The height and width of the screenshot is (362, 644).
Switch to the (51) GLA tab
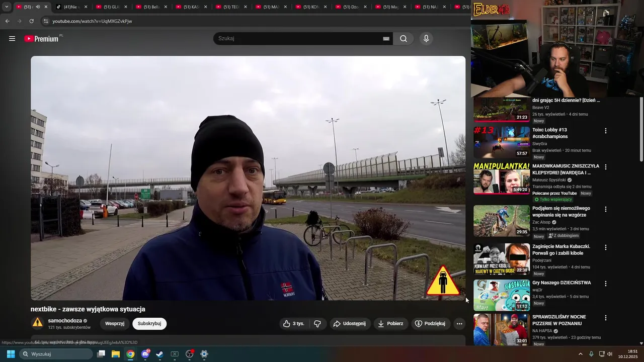coord(112,7)
